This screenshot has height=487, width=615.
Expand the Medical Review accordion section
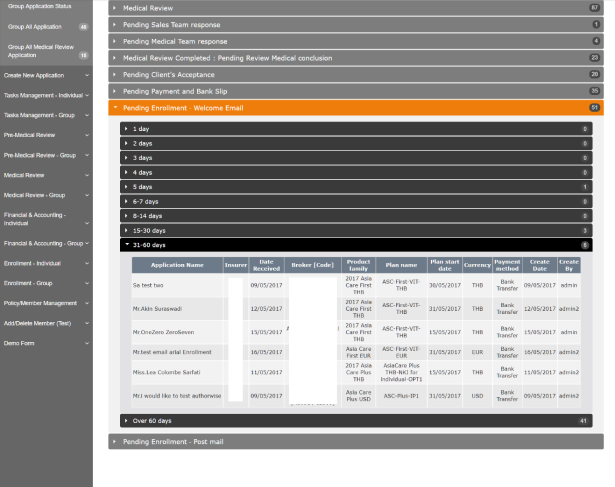point(356,8)
